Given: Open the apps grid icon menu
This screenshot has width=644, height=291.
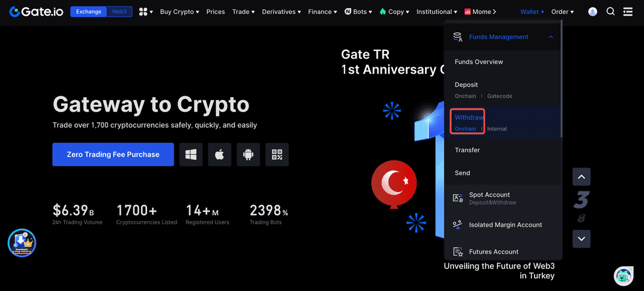Looking at the screenshot, I should click(x=145, y=11).
